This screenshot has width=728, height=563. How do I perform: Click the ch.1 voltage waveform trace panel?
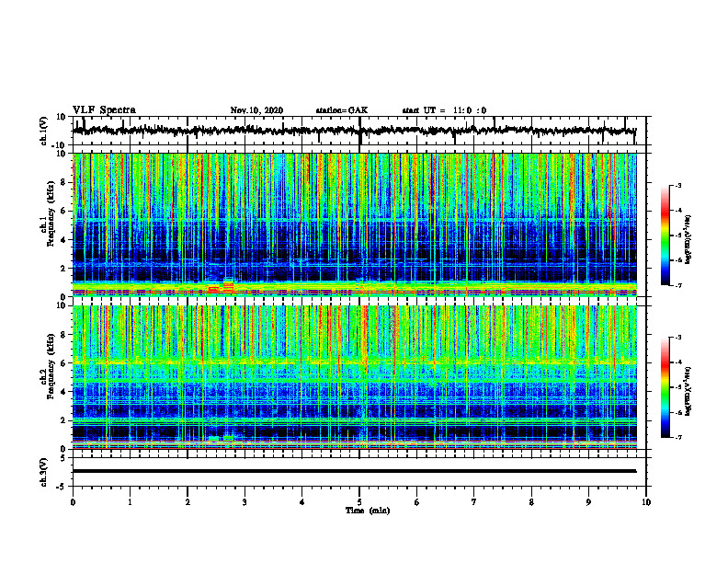(359, 131)
